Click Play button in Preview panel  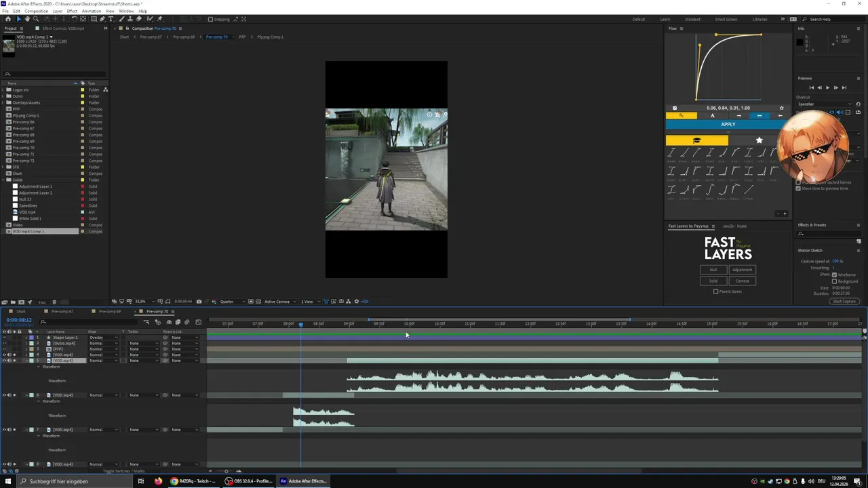pyautogui.click(x=827, y=87)
